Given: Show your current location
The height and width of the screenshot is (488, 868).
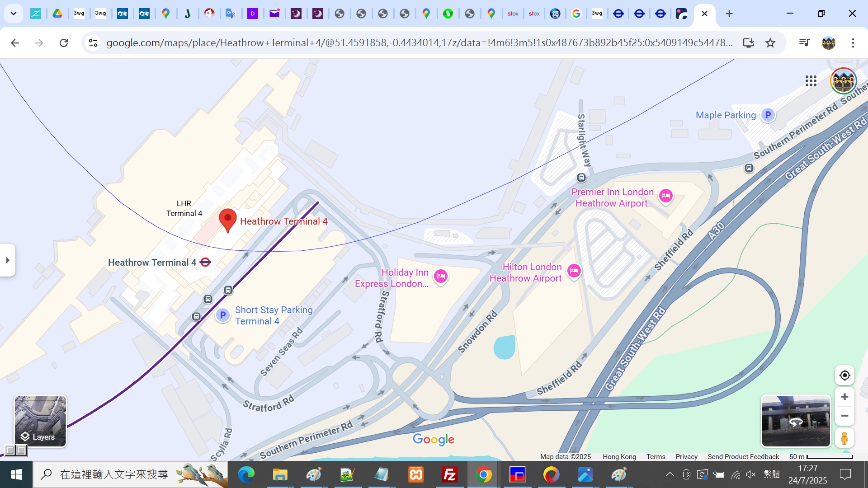Looking at the screenshot, I should tap(844, 375).
